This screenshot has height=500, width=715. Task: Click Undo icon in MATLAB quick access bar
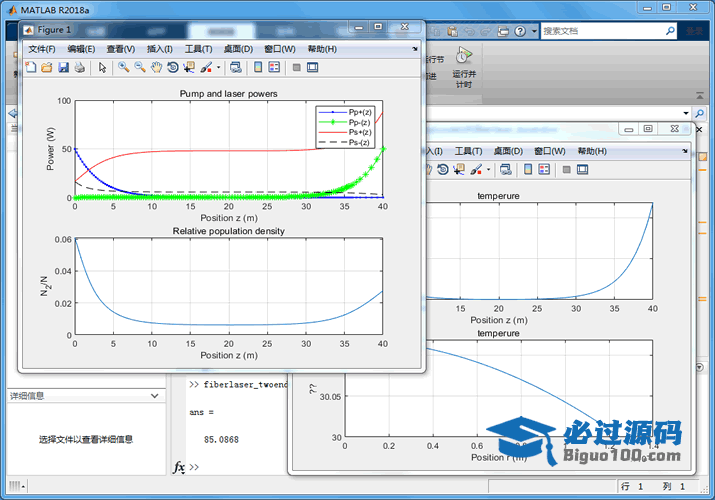coord(469,31)
